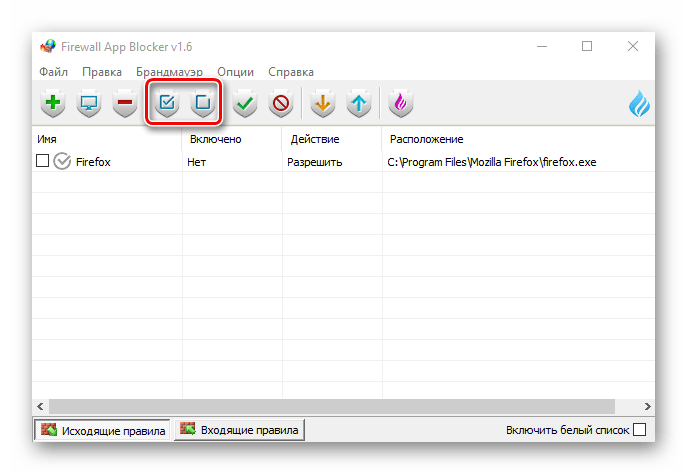Click the gray check circle beside Firefox

(x=62, y=161)
